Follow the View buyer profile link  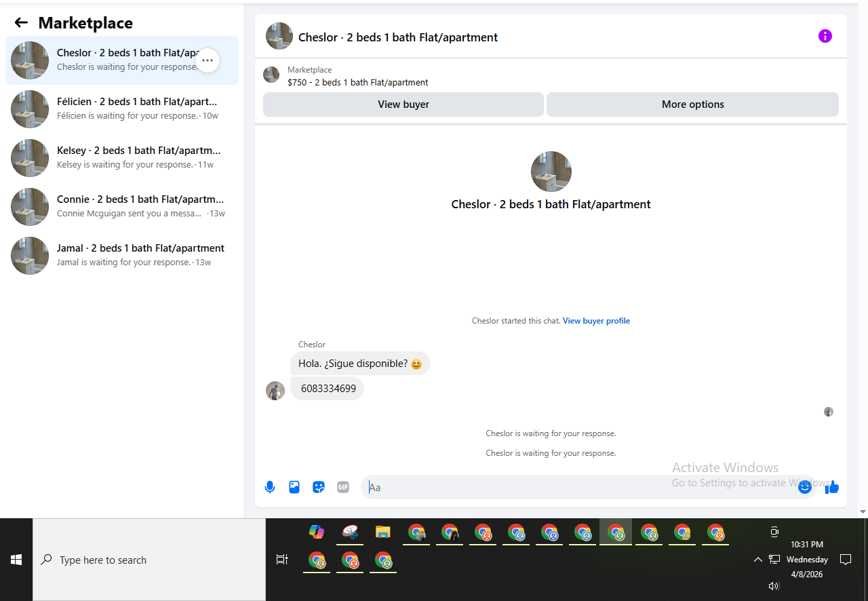pos(596,321)
